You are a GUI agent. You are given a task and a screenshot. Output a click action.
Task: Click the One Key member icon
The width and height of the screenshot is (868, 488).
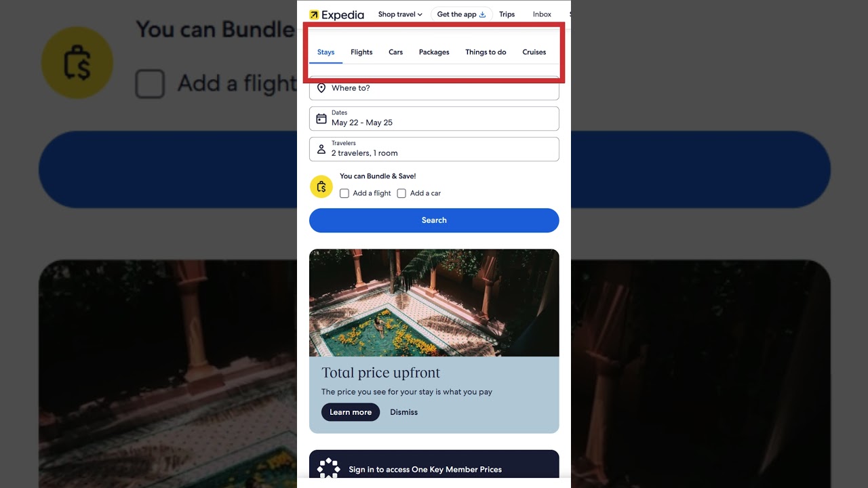(x=329, y=468)
